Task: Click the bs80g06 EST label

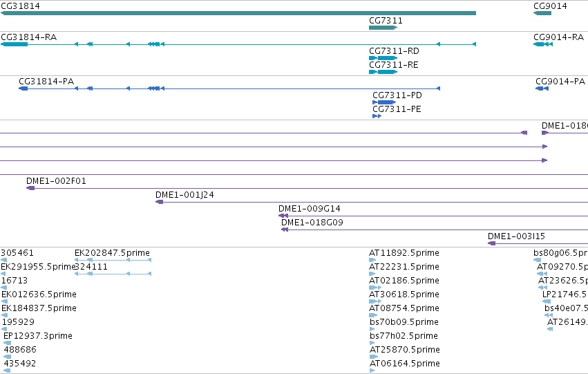Action: point(560,253)
